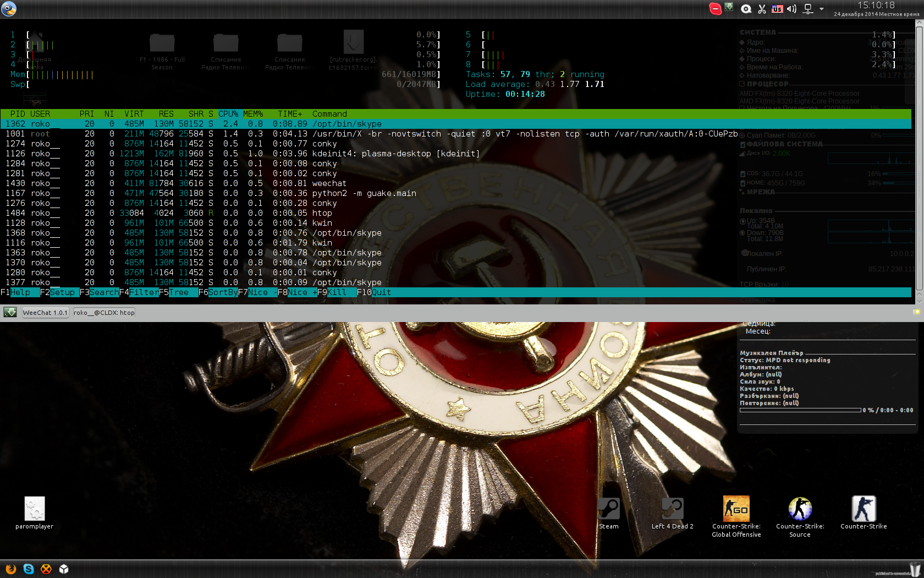The width and height of the screenshot is (924, 578).
Task: Sort htop by the Command column header
Action: coord(329,114)
